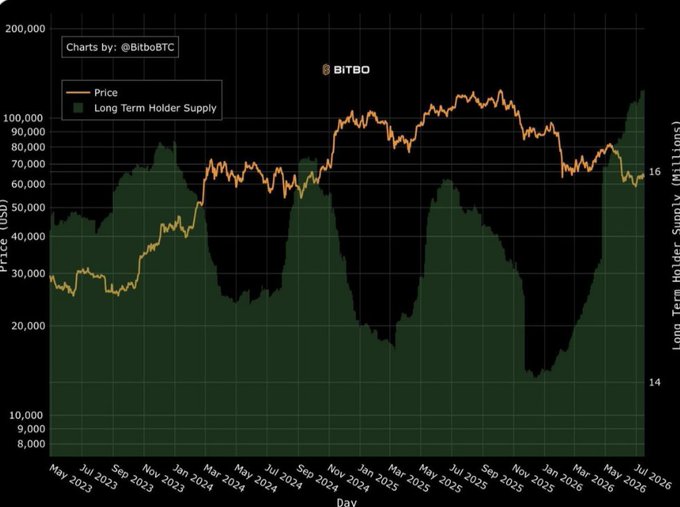The width and height of the screenshot is (680, 507).
Task: Click the 60,000 price axis label
Action: (x=27, y=184)
